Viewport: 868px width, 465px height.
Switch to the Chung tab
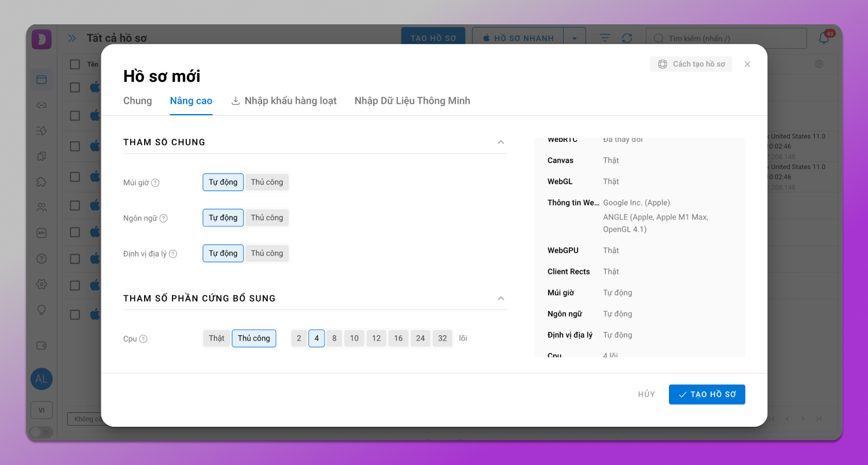(x=138, y=101)
